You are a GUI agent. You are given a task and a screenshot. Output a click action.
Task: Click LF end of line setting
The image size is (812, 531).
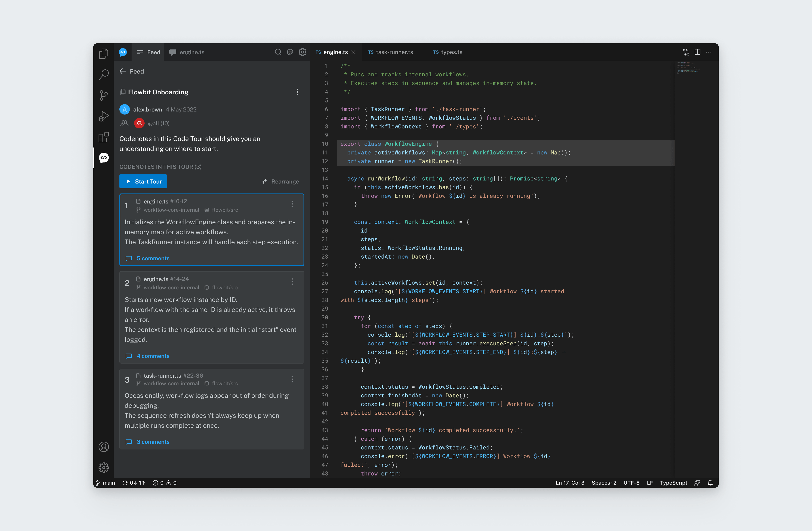point(650,483)
